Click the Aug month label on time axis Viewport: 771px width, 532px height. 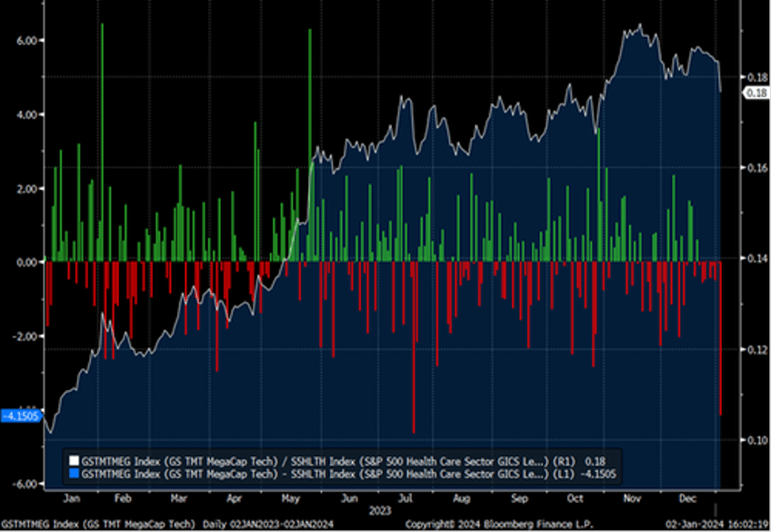[x=461, y=498]
